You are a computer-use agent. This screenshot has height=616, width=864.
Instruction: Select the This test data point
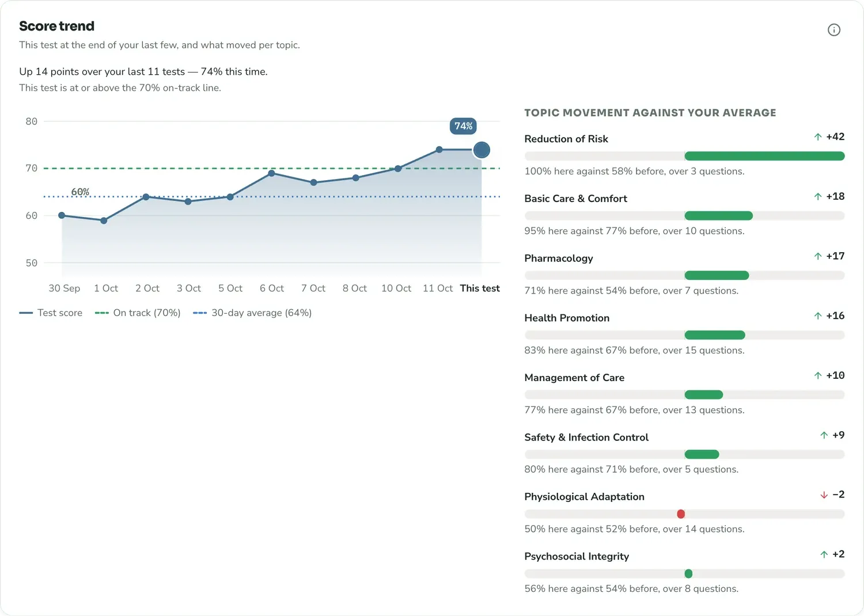[x=482, y=150]
